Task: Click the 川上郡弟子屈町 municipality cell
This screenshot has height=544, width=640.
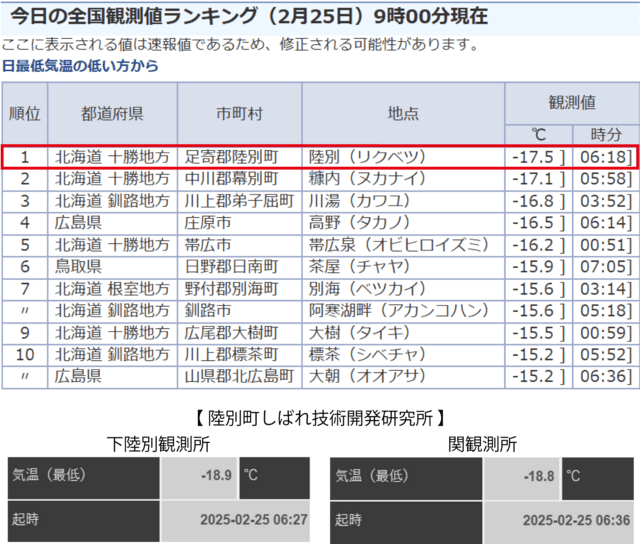Action: (x=239, y=201)
